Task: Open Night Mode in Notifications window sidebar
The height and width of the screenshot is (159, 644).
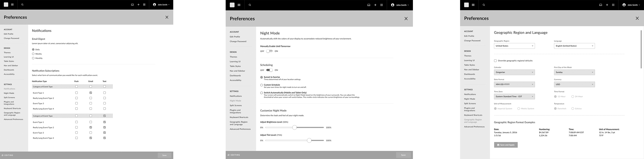Action: 9,93
